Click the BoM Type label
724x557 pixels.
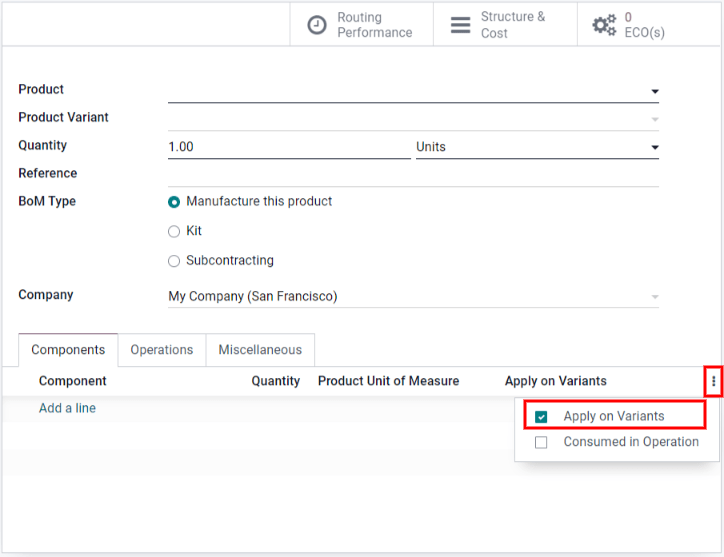click(x=47, y=201)
